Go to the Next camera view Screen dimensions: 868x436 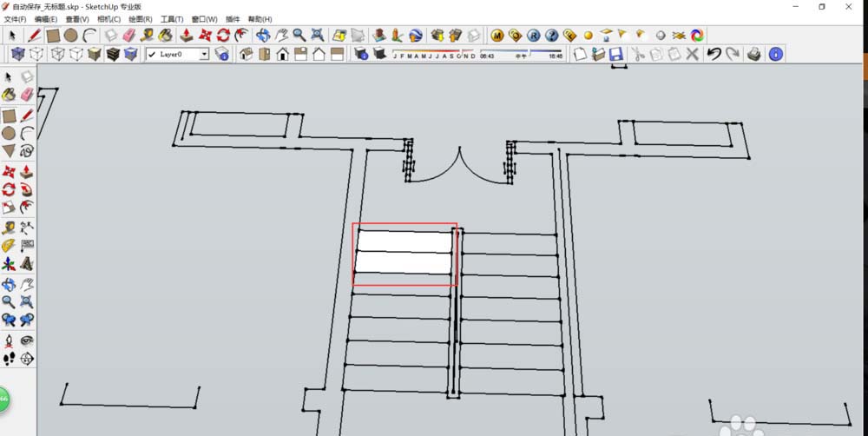point(27,320)
